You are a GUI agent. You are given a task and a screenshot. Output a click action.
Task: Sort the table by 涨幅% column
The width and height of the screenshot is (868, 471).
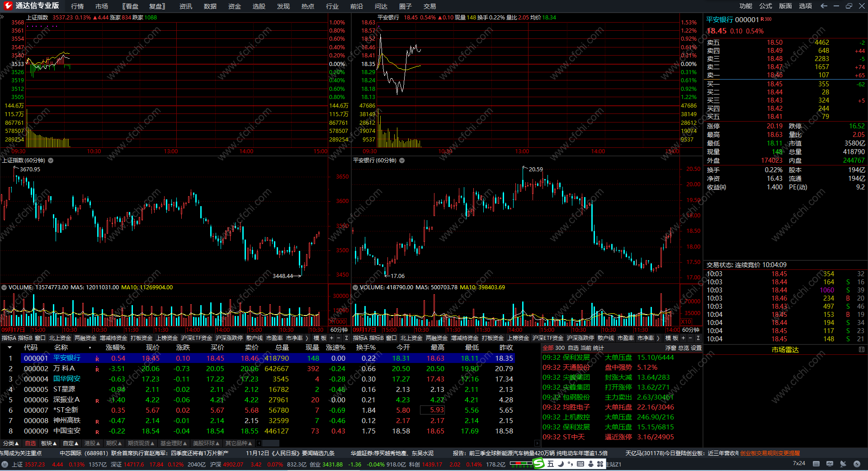115,348
